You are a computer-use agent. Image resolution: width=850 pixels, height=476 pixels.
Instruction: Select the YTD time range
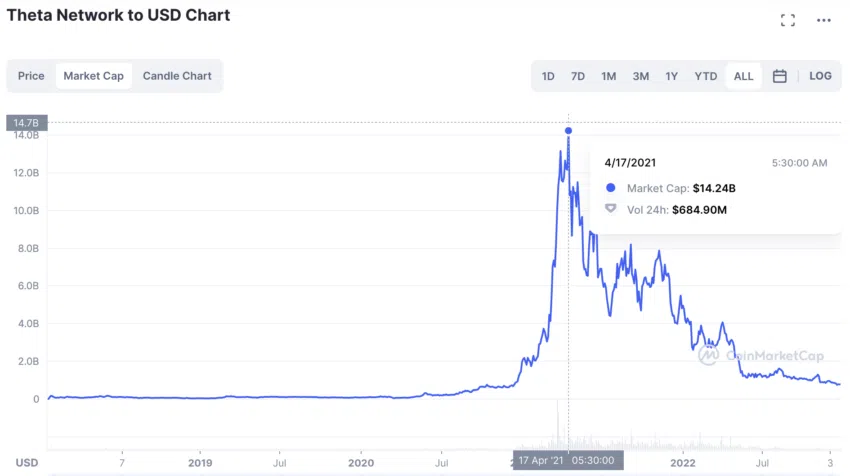point(706,76)
